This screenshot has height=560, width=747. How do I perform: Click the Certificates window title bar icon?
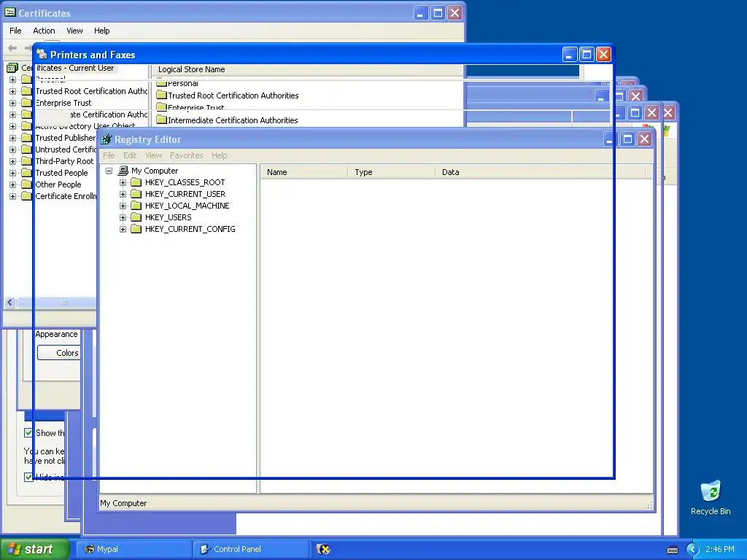tap(10, 12)
